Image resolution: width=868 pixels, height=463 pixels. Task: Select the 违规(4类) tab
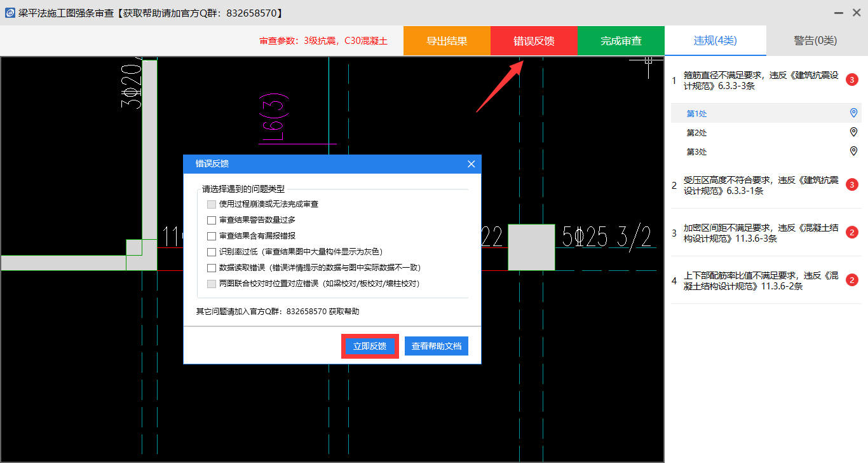[x=715, y=41]
